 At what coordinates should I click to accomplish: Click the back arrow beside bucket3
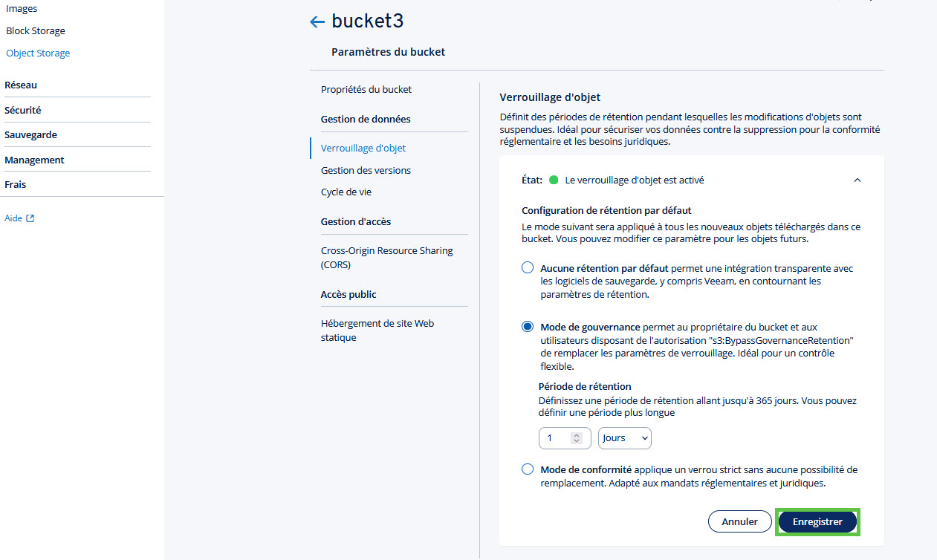(317, 22)
